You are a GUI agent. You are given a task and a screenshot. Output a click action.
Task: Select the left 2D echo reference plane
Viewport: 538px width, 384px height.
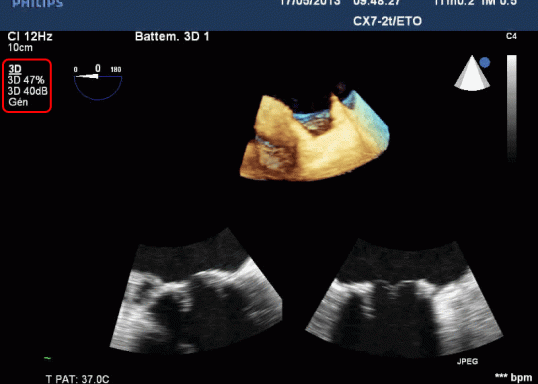coord(196,291)
